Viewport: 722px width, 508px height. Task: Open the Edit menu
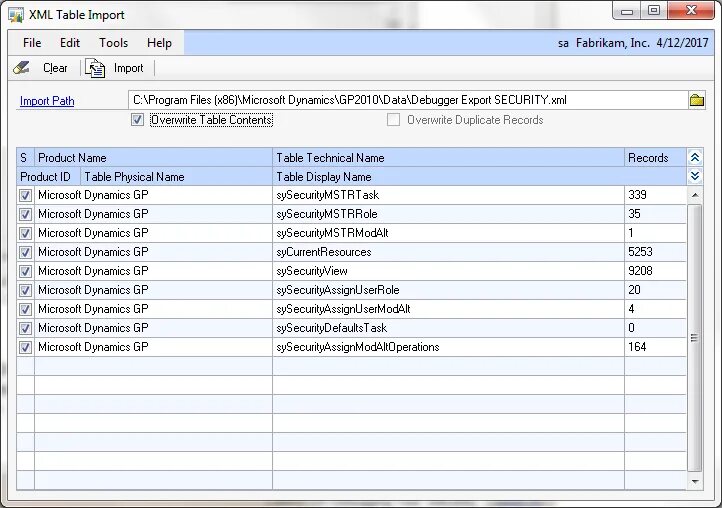click(70, 43)
